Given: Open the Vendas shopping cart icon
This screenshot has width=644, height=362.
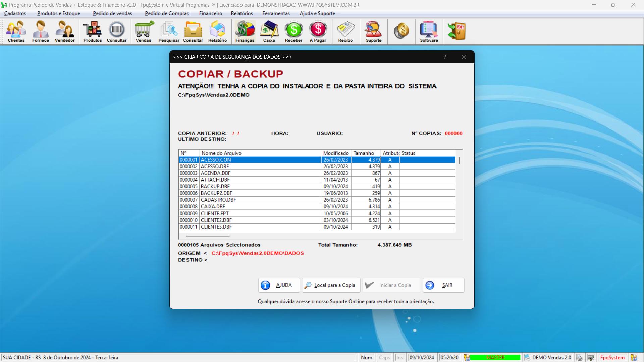Looking at the screenshot, I should [x=144, y=32].
